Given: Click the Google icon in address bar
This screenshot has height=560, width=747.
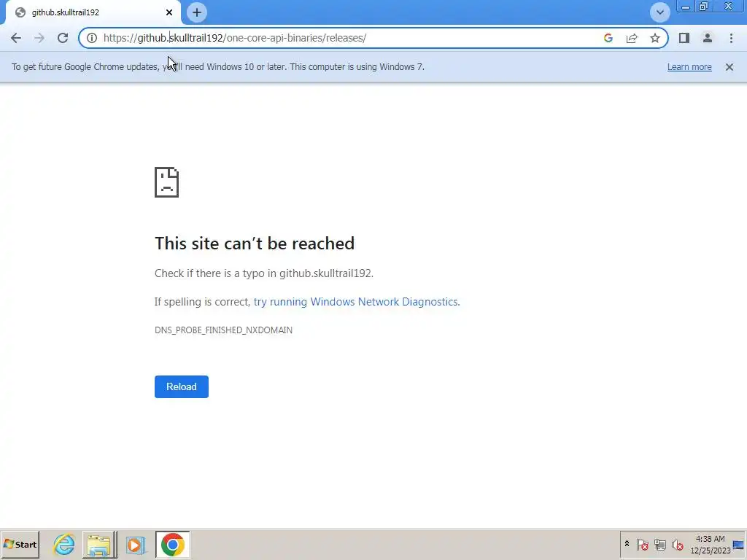Looking at the screenshot, I should click(608, 38).
